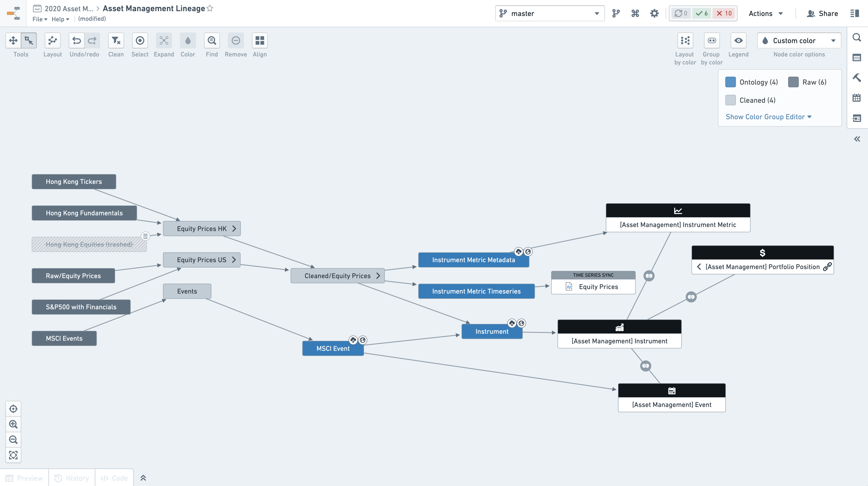Open Custom color node options dropdown

coord(799,41)
